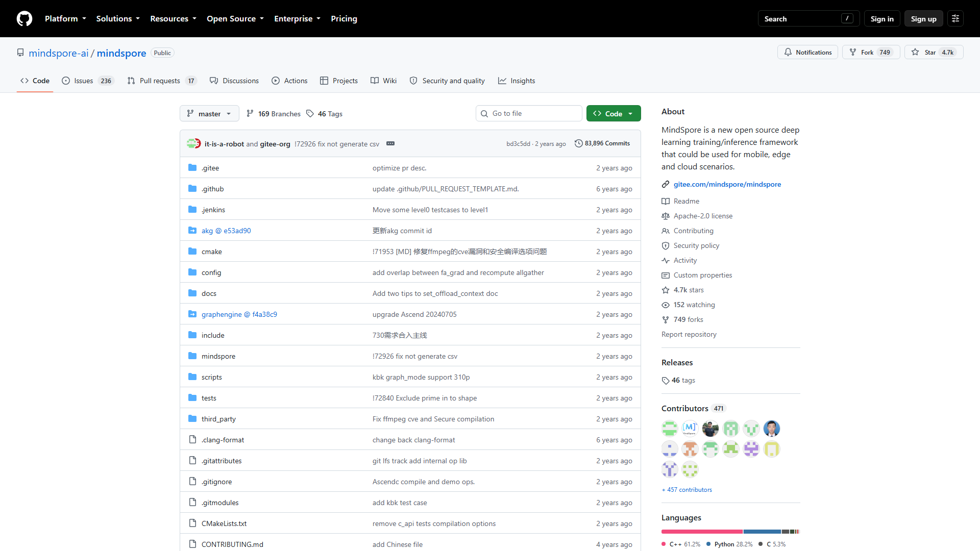Expand the Platform menu
This screenshot has width=980, height=551.
pyautogui.click(x=65, y=19)
